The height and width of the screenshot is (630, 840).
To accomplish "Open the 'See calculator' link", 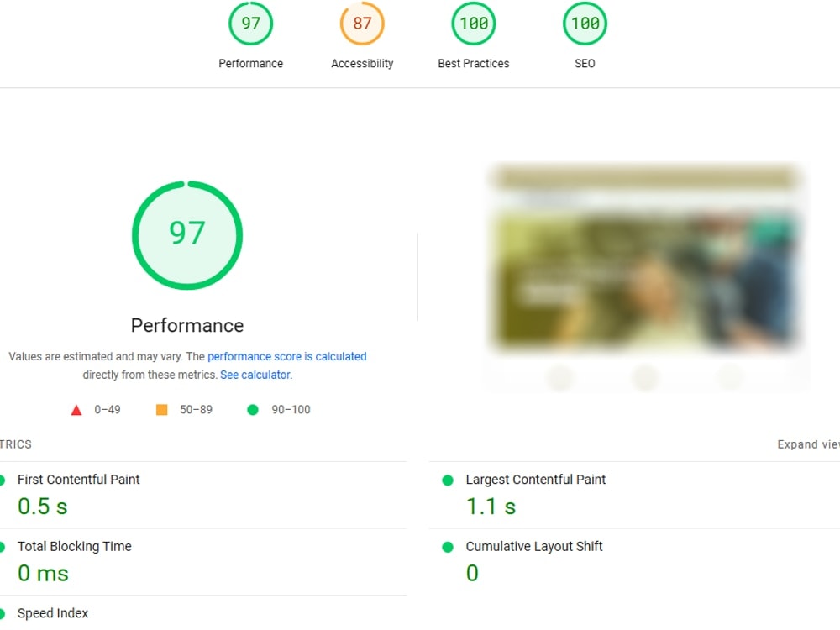I will (255, 375).
